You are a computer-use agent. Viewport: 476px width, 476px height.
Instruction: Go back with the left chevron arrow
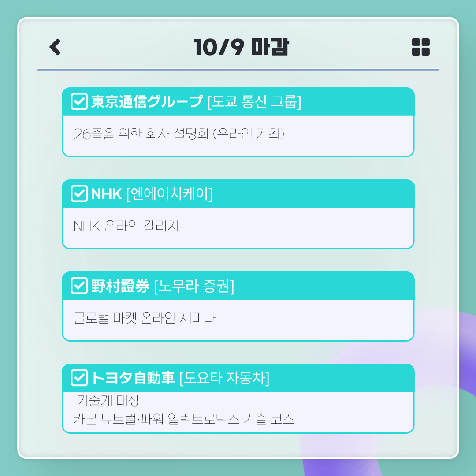pyautogui.click(x=55, y=47)
